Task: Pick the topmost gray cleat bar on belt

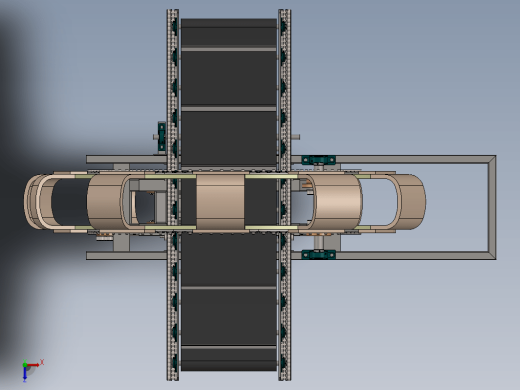Action: [x=229, y=49]
